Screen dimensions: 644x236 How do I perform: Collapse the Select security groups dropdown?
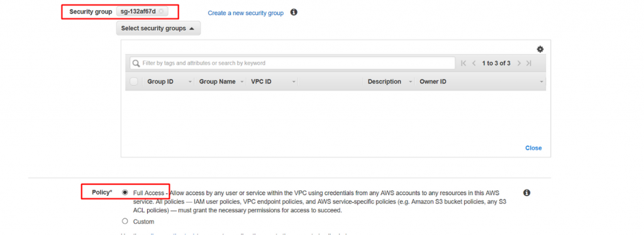click(x=158, y=28)
